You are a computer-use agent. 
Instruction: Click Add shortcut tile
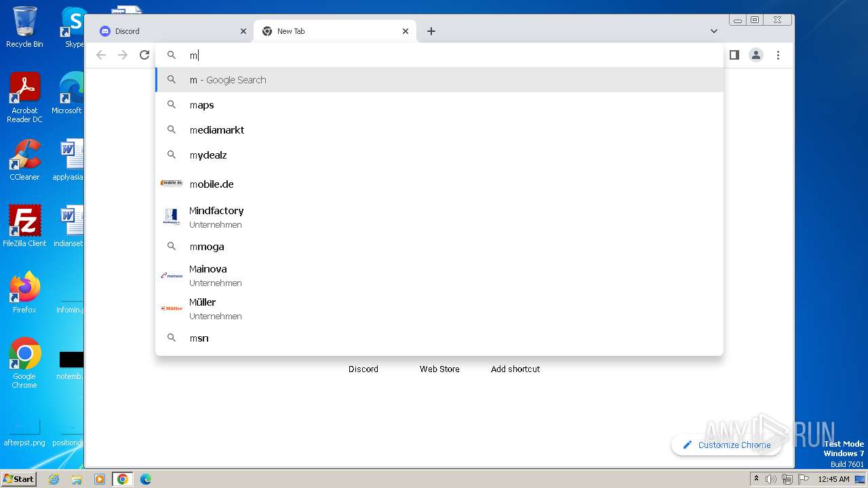515,369
